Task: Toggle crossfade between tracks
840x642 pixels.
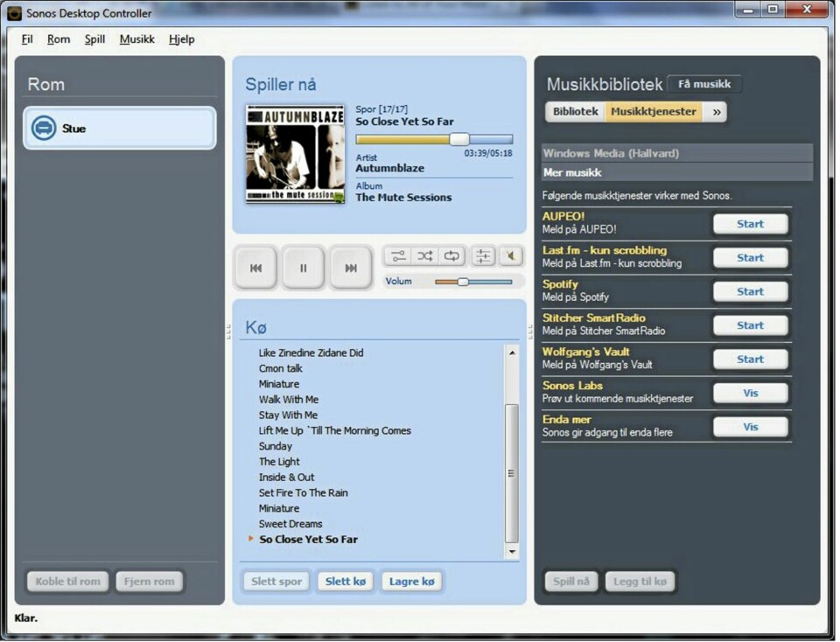Action: 398,256
